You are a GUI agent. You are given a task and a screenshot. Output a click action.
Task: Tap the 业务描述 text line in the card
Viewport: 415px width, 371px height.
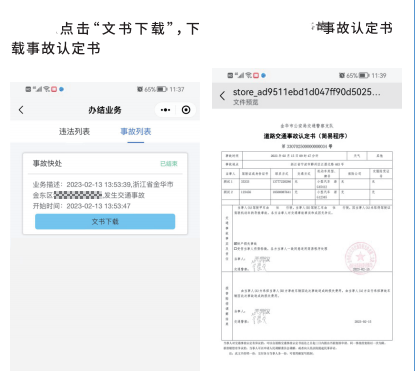103,184
